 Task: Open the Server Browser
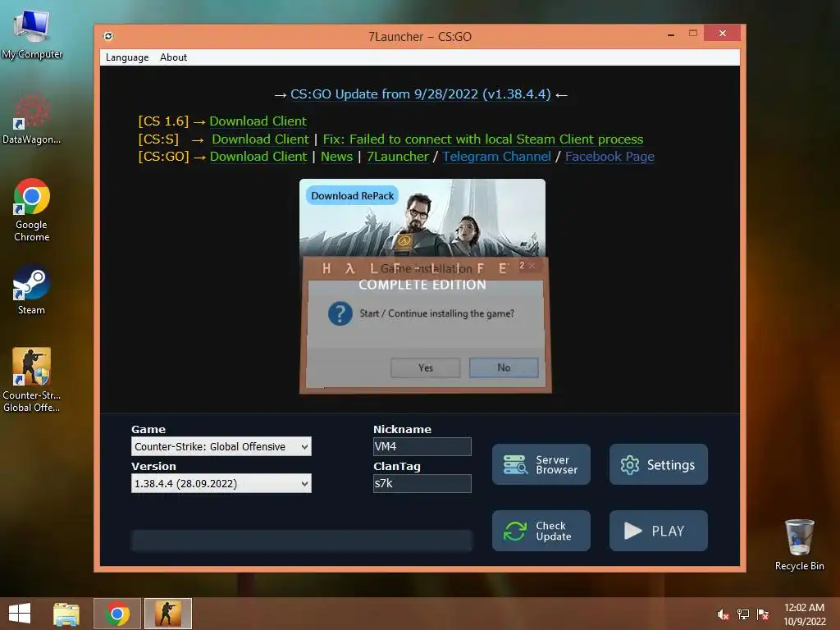point(541,464)
